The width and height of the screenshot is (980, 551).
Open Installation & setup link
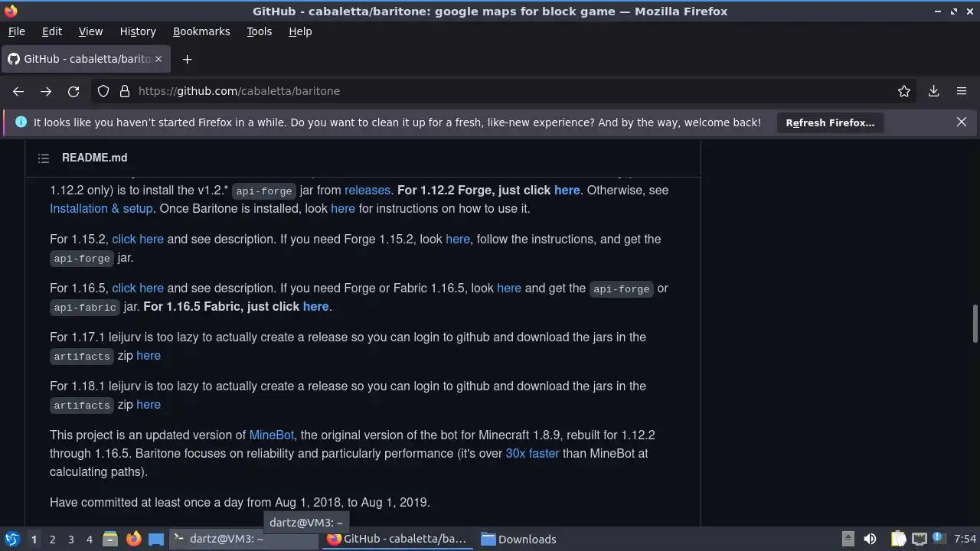pyautogui.click(x=101, y=208)
